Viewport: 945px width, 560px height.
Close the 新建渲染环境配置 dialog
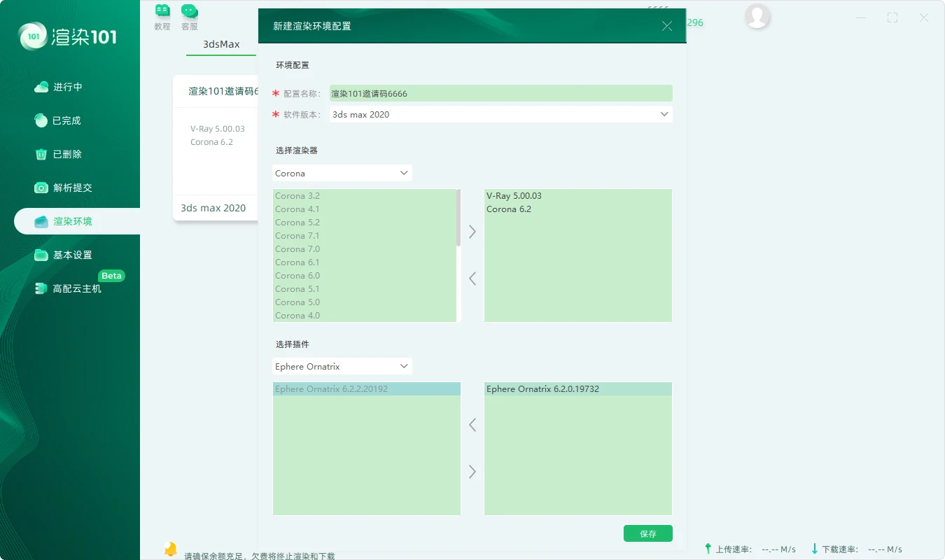coord(667,26)
